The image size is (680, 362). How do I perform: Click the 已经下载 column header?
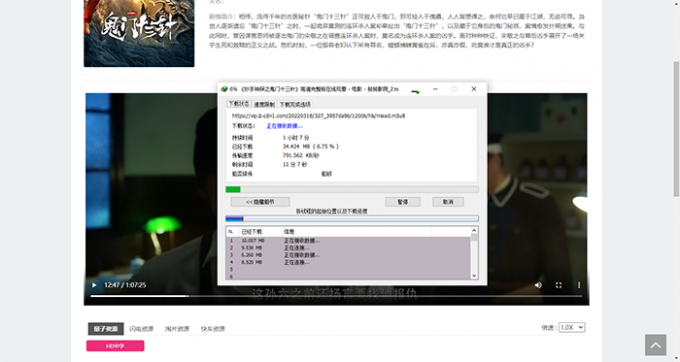[260, 232]
